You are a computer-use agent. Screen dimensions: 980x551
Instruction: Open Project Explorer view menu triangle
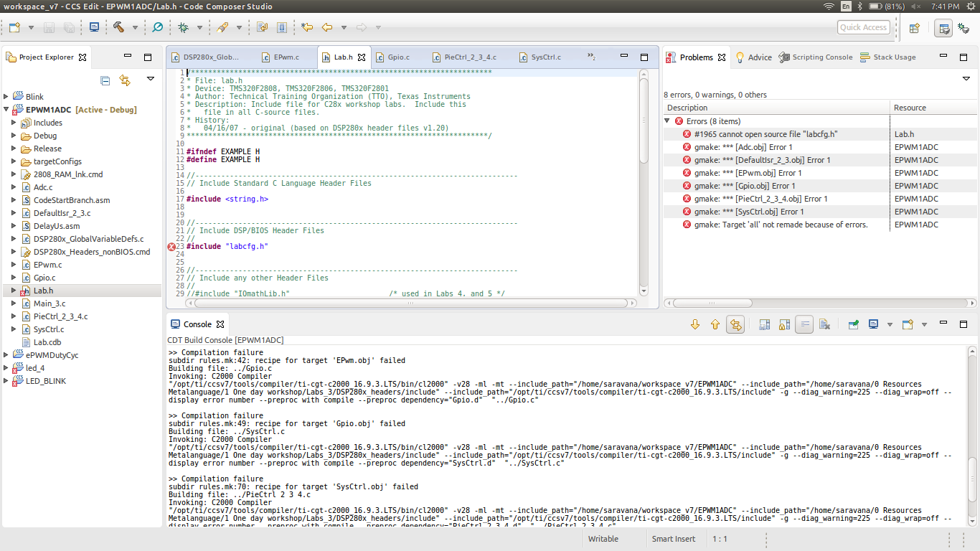click(151, 79)
